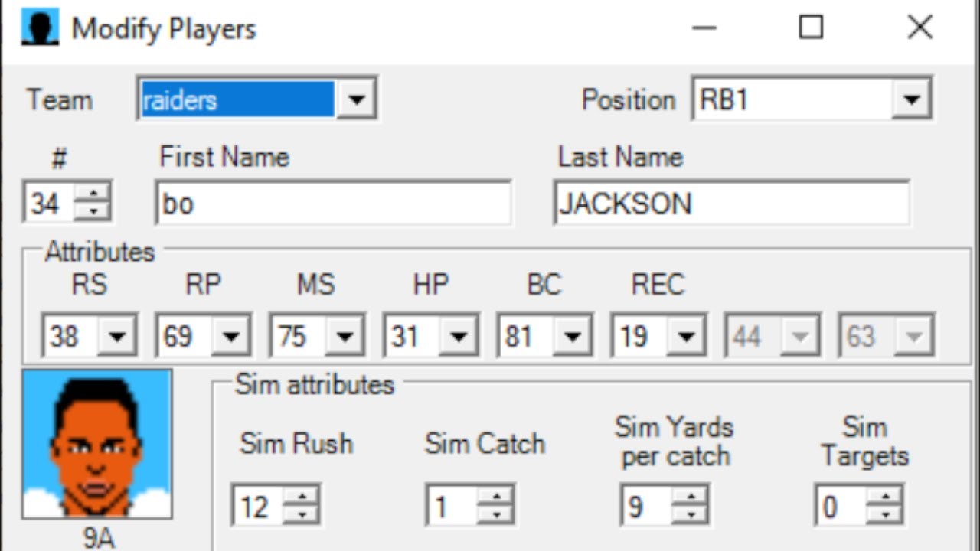Click the disabled dropdown showing 44

coord(772,336)
